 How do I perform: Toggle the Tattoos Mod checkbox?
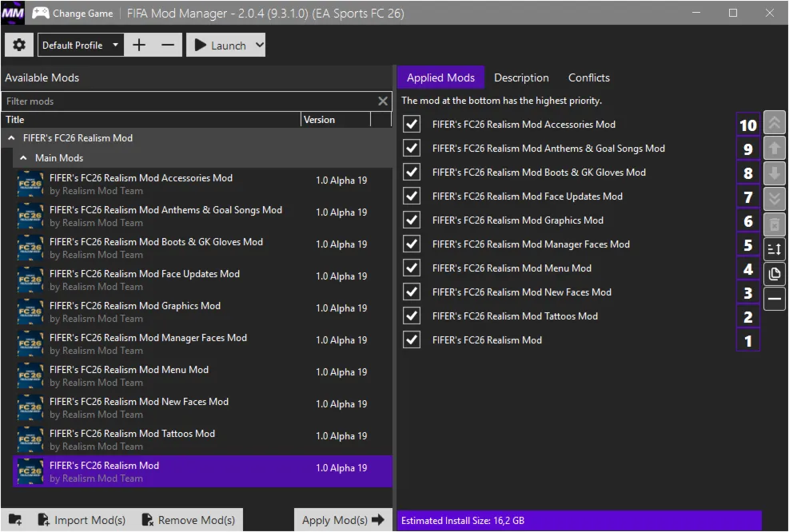click(x=412, y=316)
